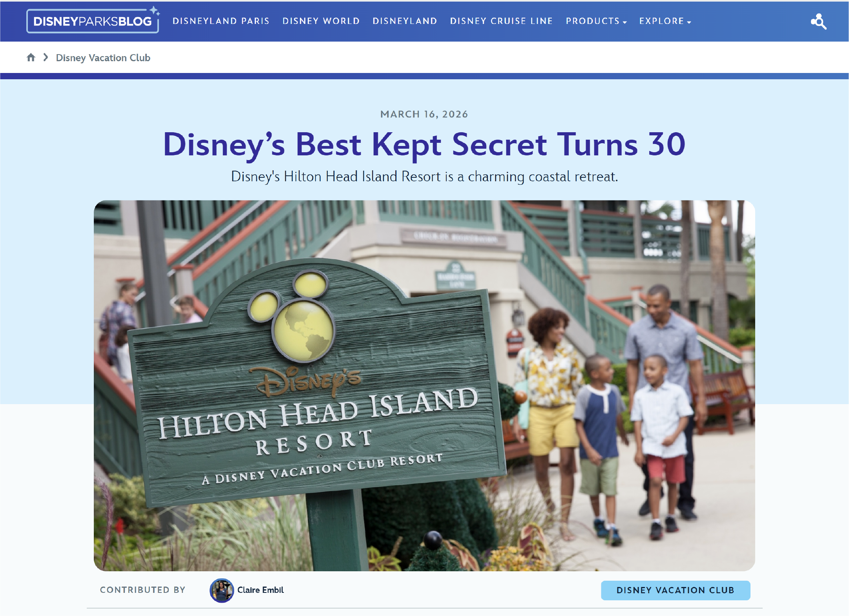
Task: Click the March 16, 2026 date
Action: click(x=424, y=114)
